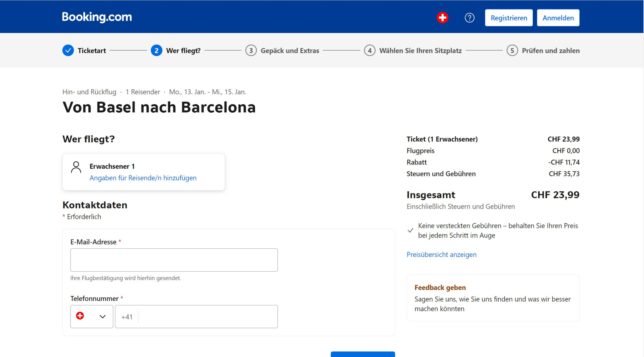Click the step 5 circle icon
Screen dimensions: 644x357
click(x=512, y=50)
